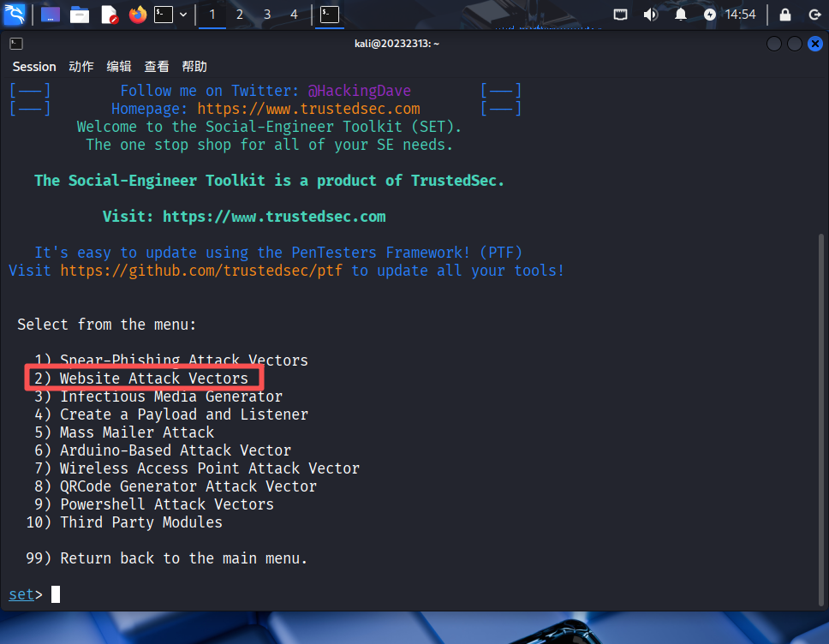Click the terminal window title icon

click(16, 44)
